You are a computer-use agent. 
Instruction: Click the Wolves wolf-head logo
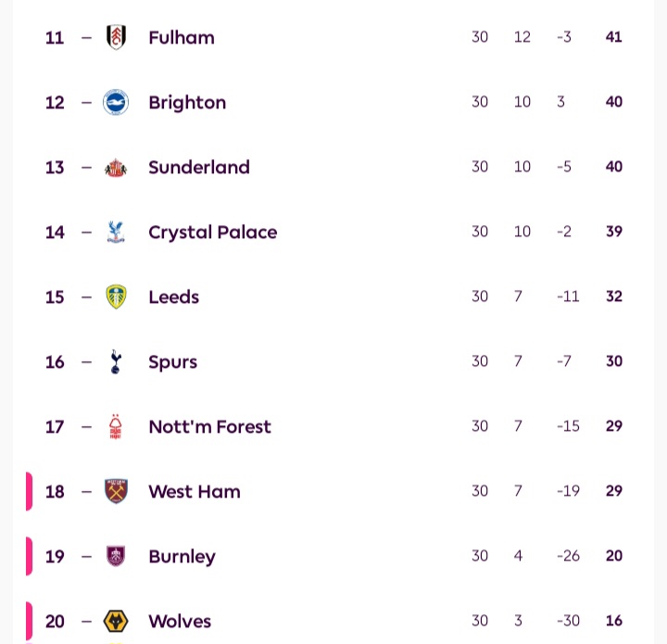(x=116, y=621)
